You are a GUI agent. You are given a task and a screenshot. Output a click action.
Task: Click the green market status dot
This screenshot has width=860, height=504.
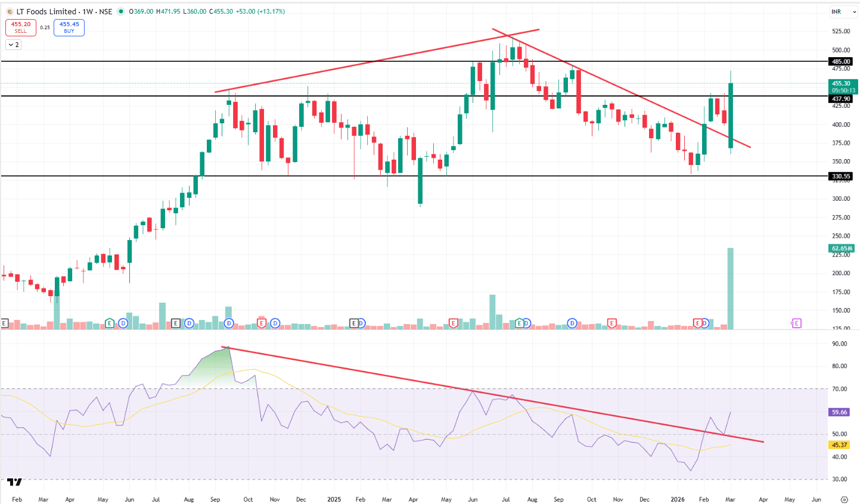[121, 11]
